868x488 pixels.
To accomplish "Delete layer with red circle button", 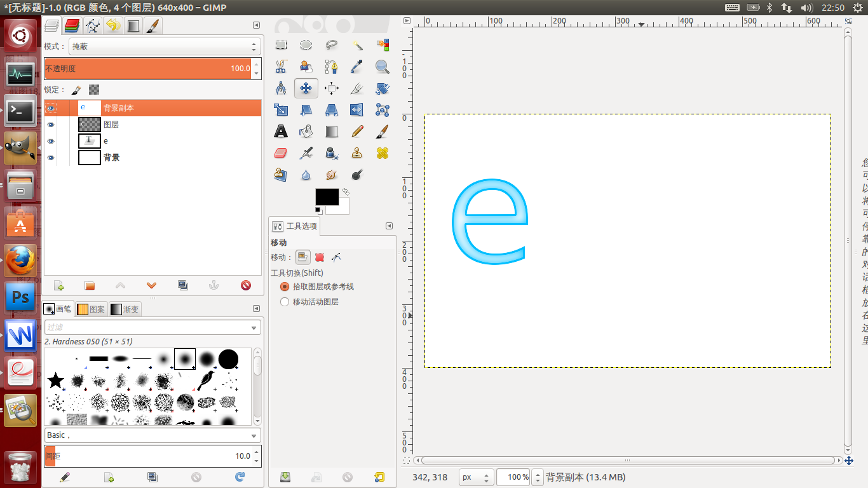I will point(246,285).
